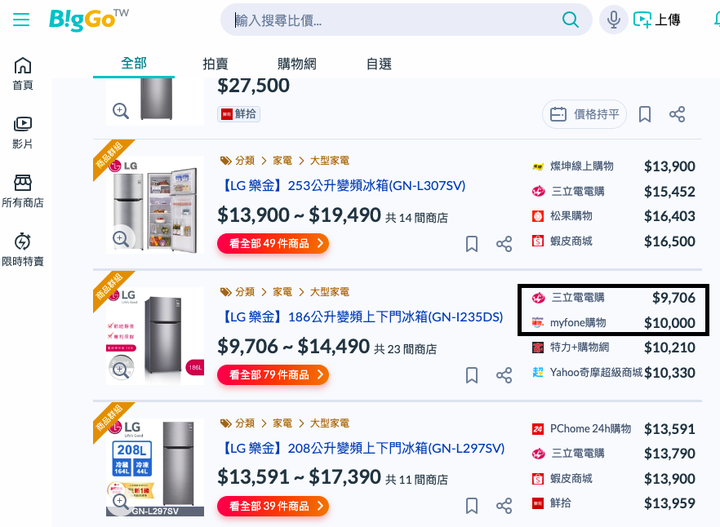Open 鮮拾 $13,959 offer

point(613,503)
